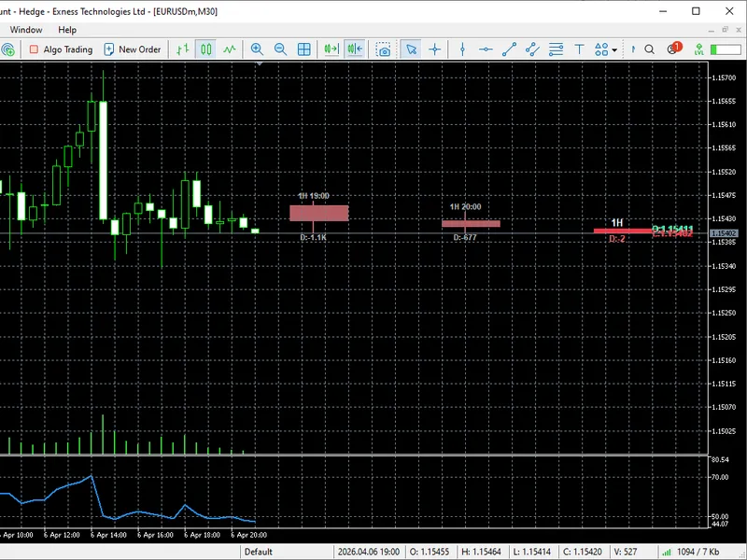747x560 pixels.
Task: Select the equidistant channel tool
Action: 532,49
